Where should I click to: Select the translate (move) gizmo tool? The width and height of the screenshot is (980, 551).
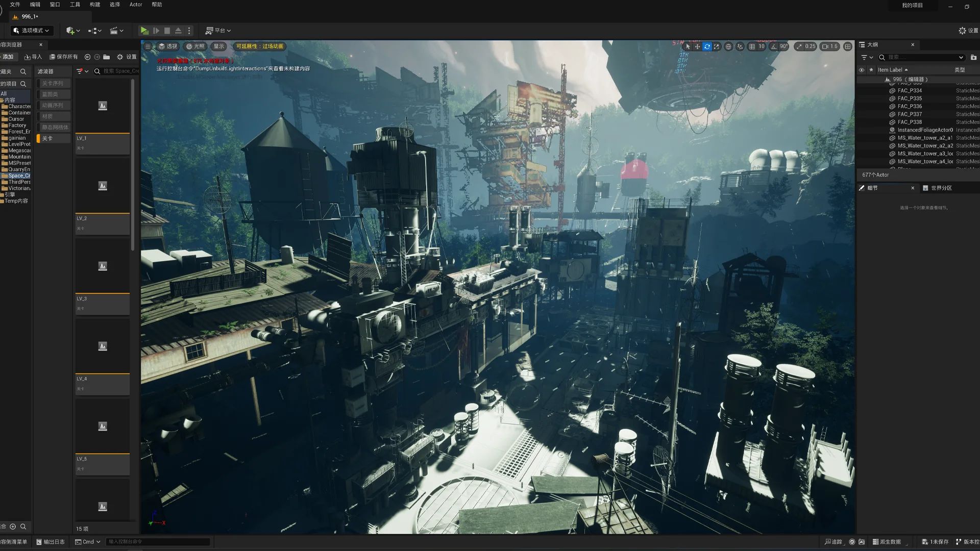pyautogui.click(x=697, y=46)
